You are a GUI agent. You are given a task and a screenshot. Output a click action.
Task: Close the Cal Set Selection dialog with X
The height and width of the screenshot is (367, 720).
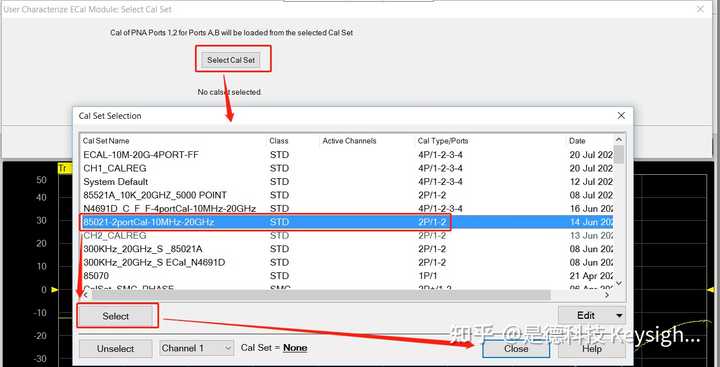(x=621, y=116)
